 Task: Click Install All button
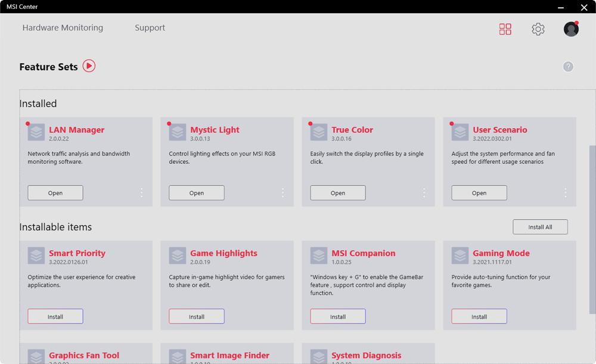(540, 227)
